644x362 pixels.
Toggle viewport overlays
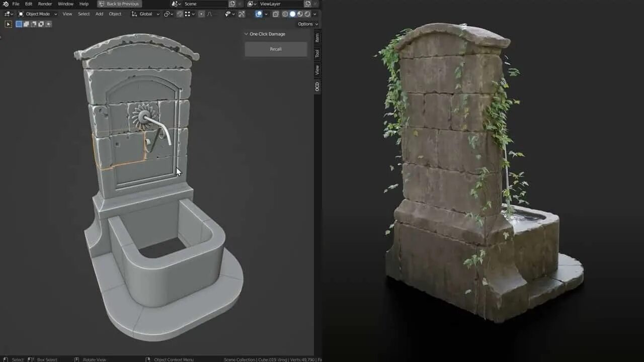tap(259, 14)
